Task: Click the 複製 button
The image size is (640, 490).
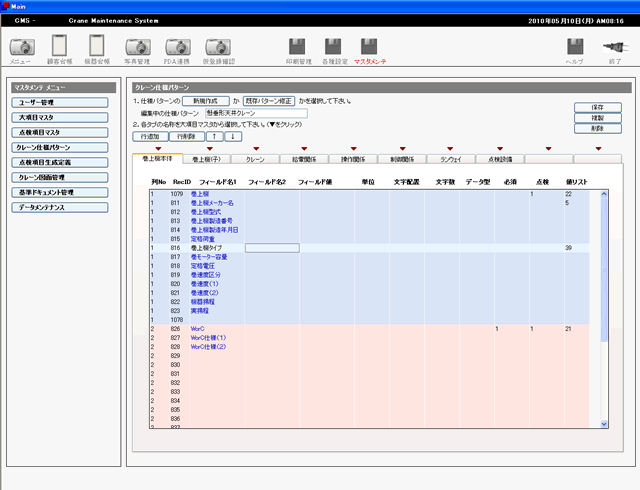Action: [598, 118]
